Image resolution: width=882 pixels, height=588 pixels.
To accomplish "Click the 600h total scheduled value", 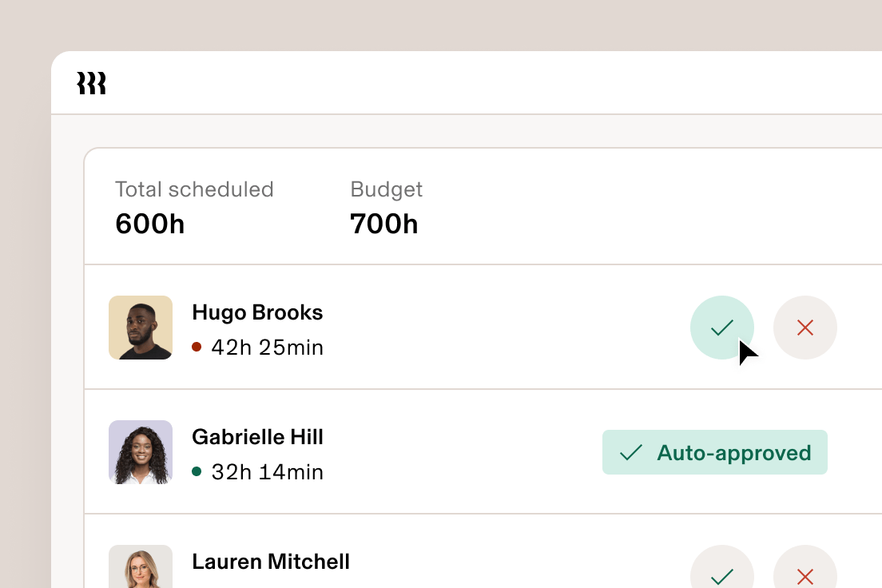I will coord(150,224).
